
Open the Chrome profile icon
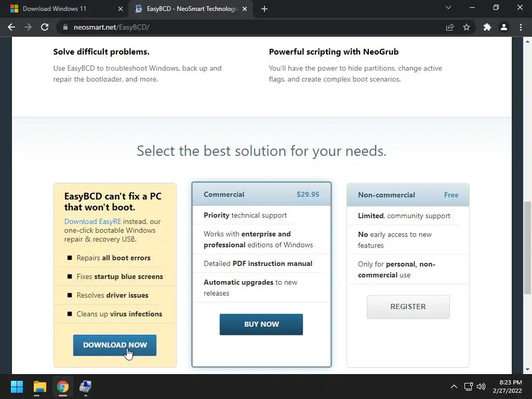click(504, 27)
